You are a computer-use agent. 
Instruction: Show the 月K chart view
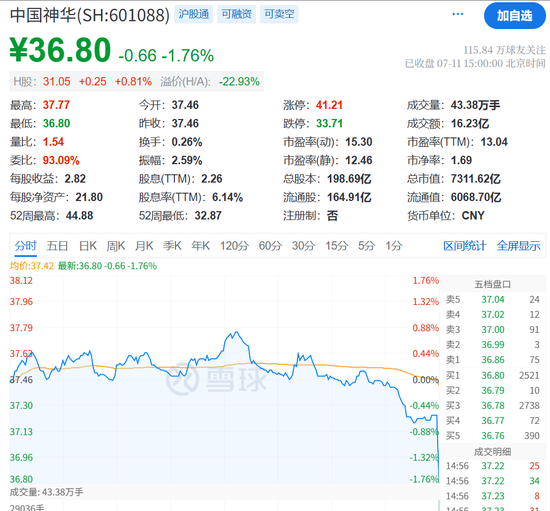click(144, 246)
